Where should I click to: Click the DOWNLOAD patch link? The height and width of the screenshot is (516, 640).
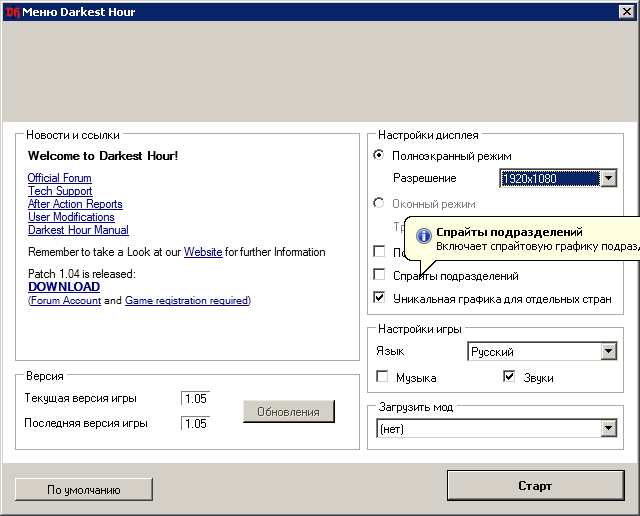[64, 287]
